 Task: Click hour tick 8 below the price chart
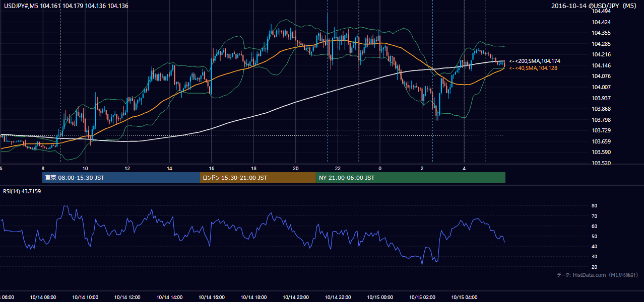click(43, 168)
